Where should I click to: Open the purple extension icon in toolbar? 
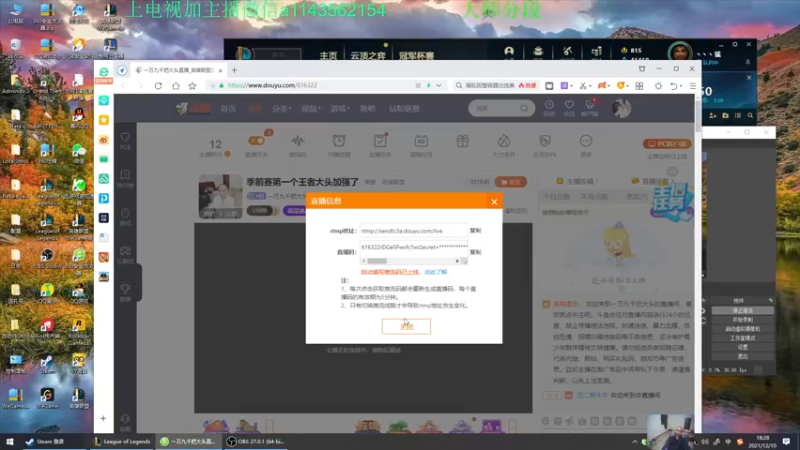564,86
